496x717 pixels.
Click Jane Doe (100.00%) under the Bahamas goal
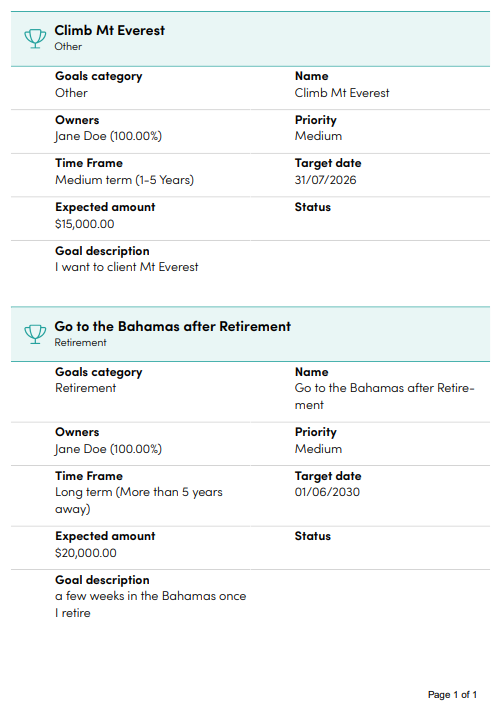(108, 449)
